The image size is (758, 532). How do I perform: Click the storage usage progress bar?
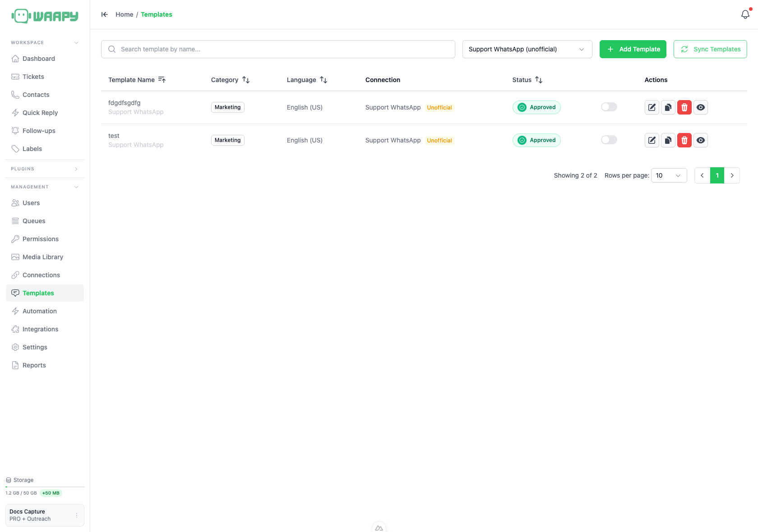pos(45,487)
